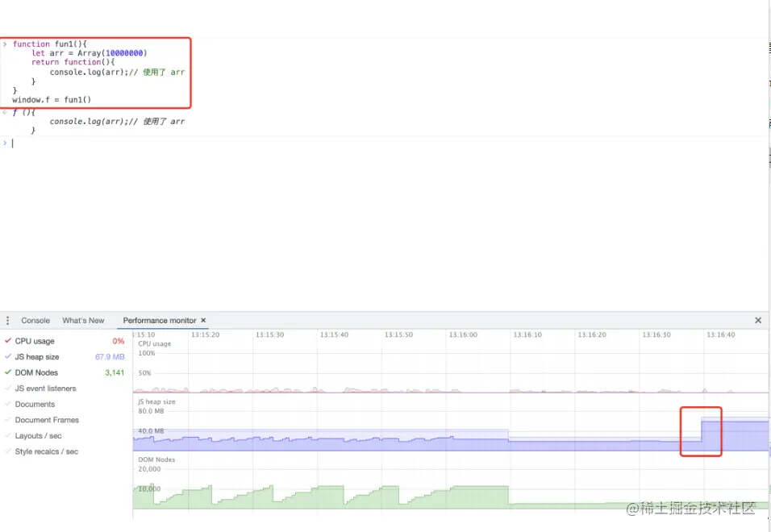Click the DOM Nodes chart title
The height and width of the screenshot is (532, 771).
tap(156, 459)
